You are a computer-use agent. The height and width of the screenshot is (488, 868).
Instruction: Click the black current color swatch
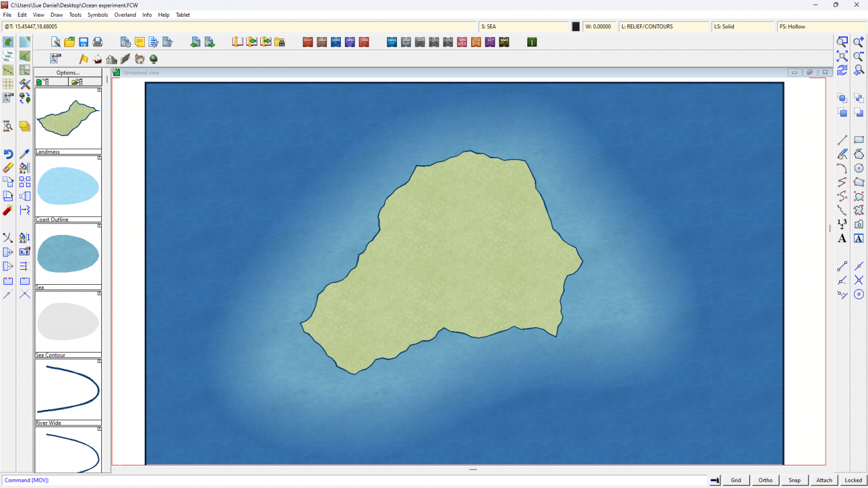[x=576, y=27]
